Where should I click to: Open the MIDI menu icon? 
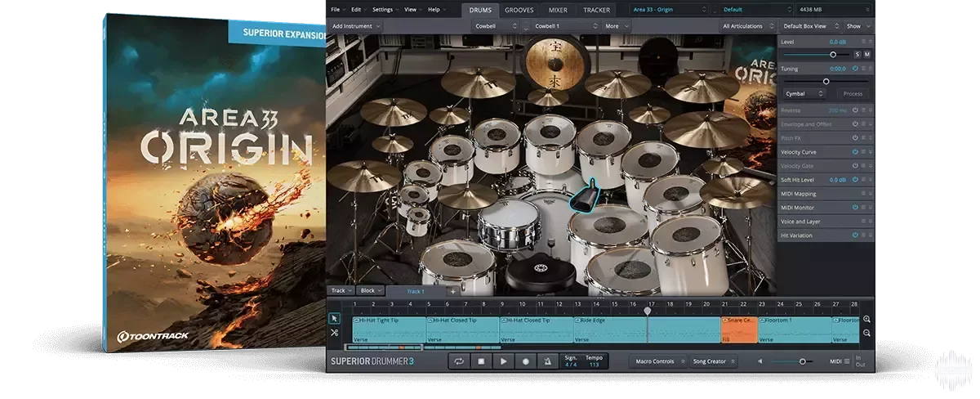coord(847,361)
